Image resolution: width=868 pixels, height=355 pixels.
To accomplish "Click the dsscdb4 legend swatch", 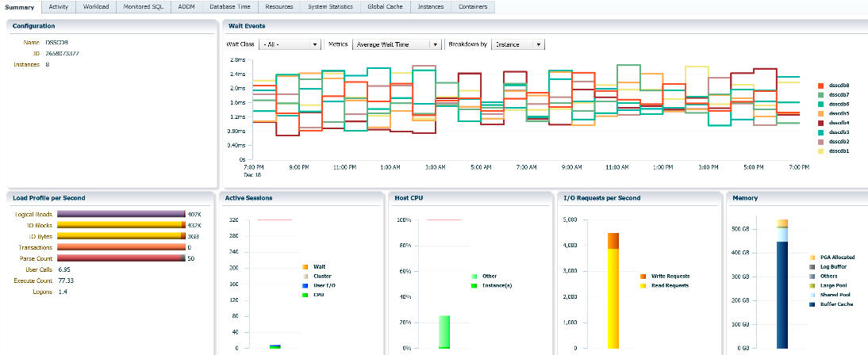I will click(x=821, y=123).
